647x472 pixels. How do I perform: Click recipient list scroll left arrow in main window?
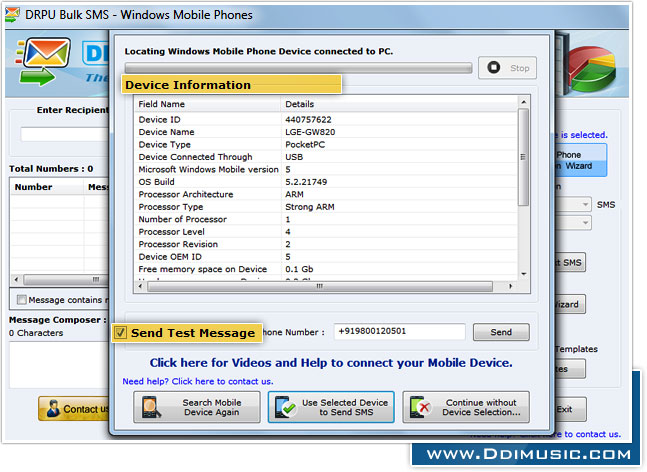click(x=16, y=279)
